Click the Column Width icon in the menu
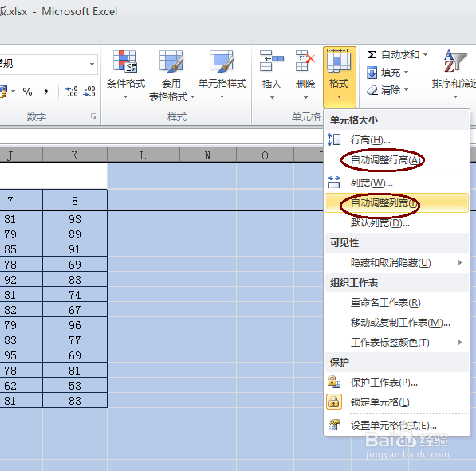The image size is (476, 471). [334, 183]
